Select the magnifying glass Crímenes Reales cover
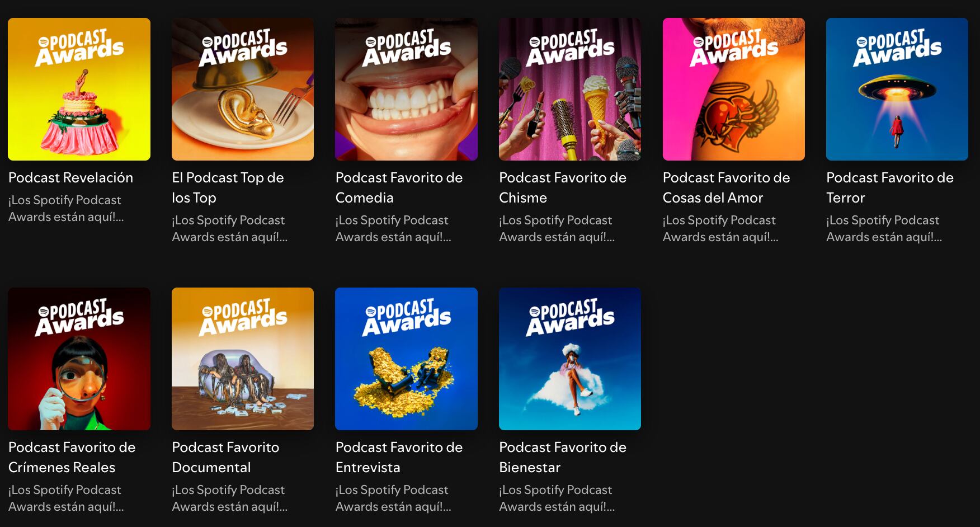The image size is (980, 527). pyautogui.click(x=79, y=359)
